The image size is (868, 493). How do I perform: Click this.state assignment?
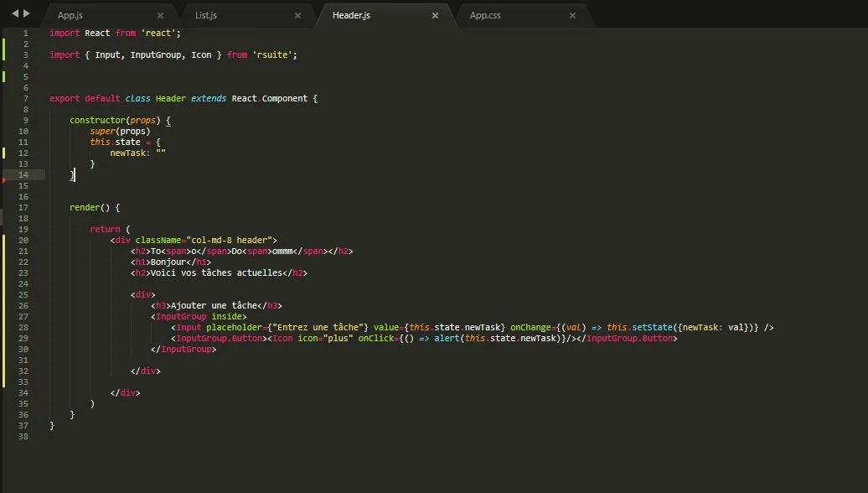pyautogui.click(x=115, y=143)
